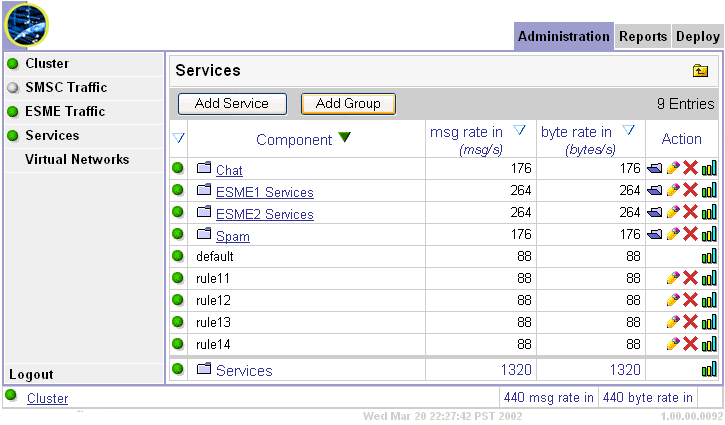Image resolution: width=725 pixels, height=425 pixels.
Task: Click the status column filter triangle
Action: (x=178, y=139)
